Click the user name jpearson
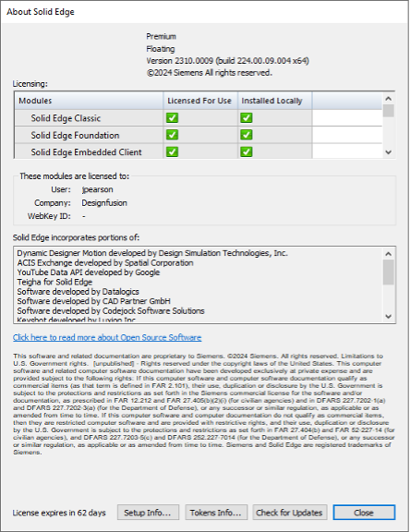This screenshot has width=410, height=532. 97,189
